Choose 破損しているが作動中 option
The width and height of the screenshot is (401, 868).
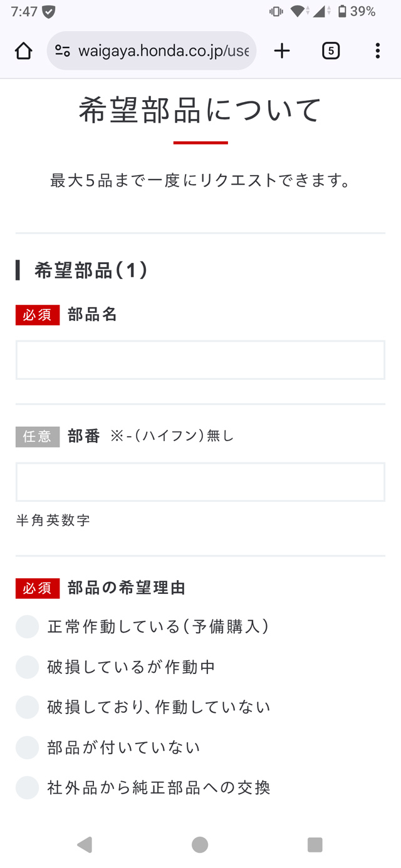pos(27,666)
